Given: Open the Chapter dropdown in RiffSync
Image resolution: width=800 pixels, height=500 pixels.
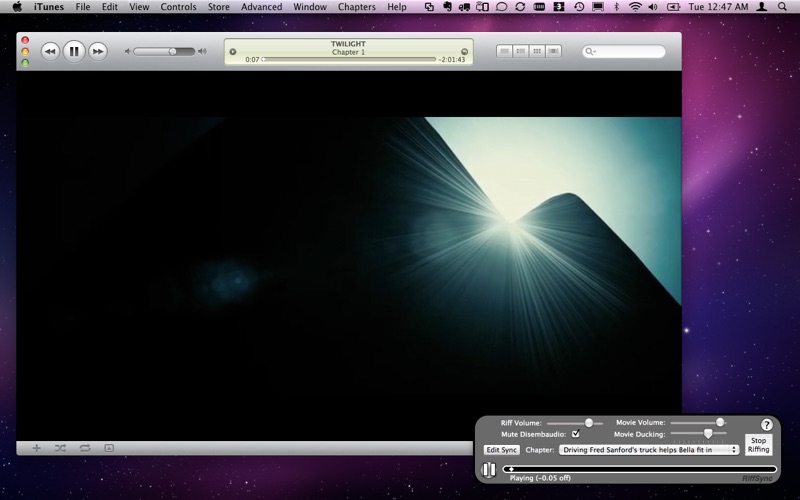Looking at the screenshot, I should [x=649, y=450].
